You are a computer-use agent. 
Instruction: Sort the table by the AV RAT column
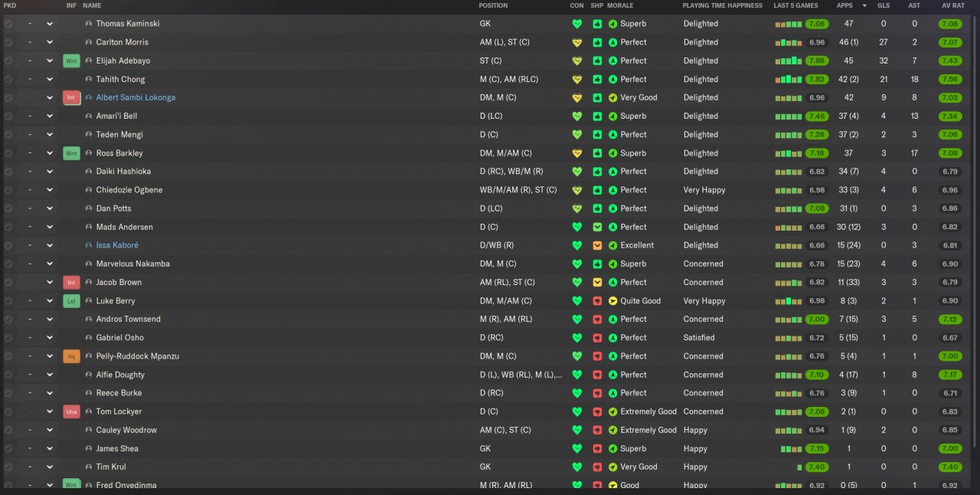953,5
